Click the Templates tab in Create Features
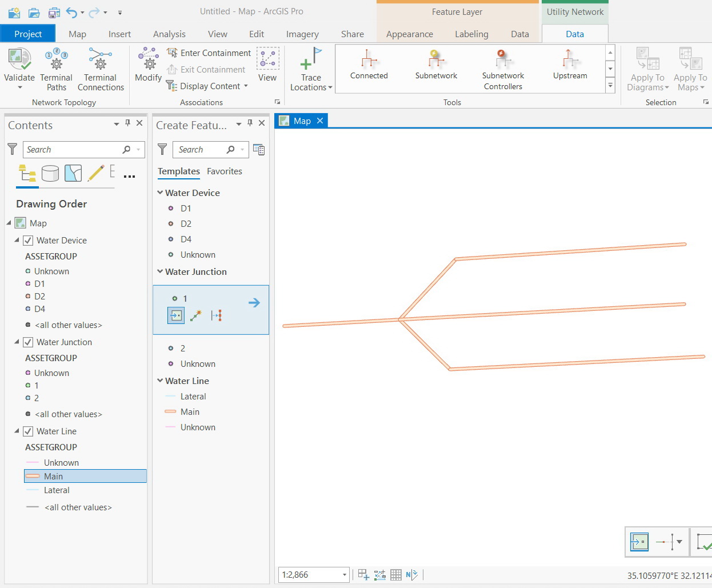 tap(179, 171)
